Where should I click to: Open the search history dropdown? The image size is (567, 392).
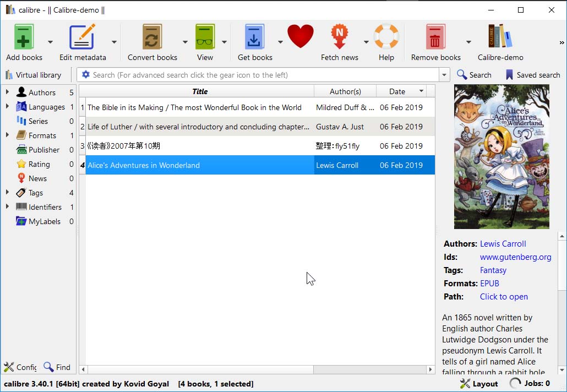pyautogui.click(x=444, y=75)
